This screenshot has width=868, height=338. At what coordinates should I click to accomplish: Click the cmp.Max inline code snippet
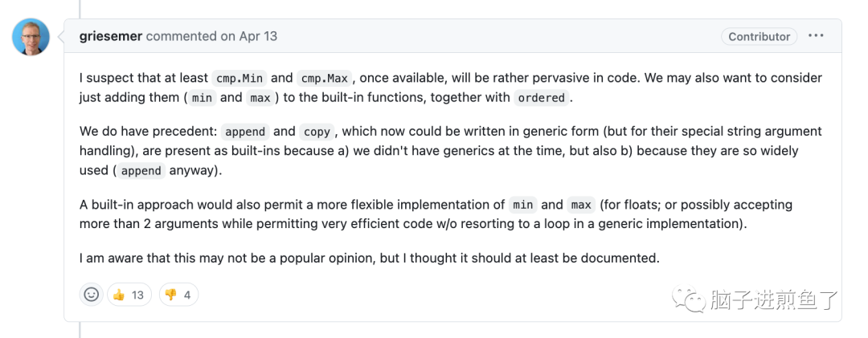coord(323,79)
